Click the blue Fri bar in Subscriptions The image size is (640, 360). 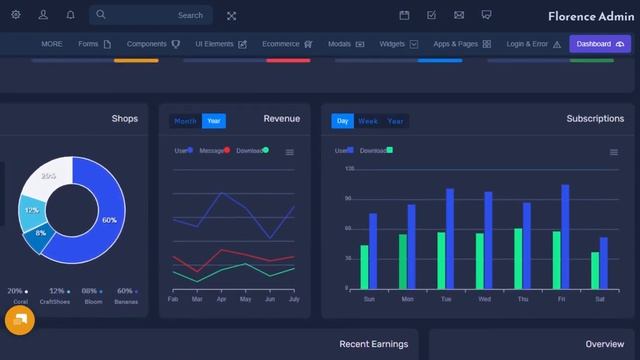[x=565, y=237]
